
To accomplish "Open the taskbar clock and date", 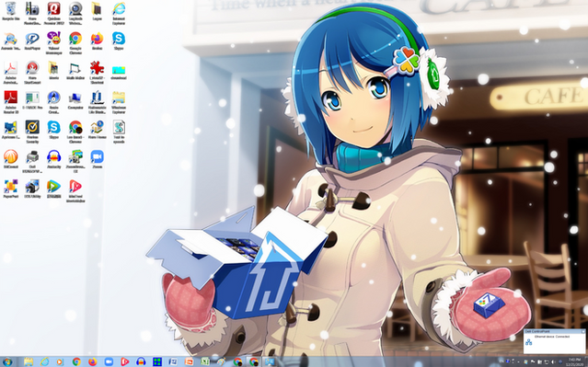I will (574, 361).
